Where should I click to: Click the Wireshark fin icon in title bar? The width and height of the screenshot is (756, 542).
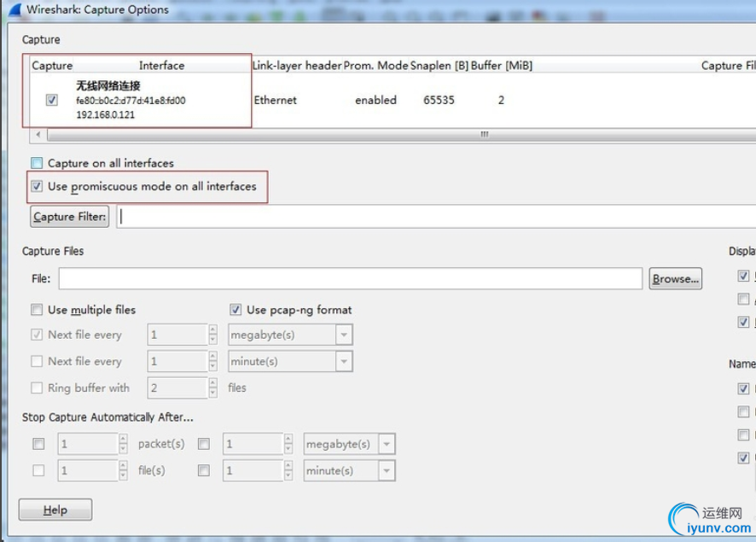click(x=15, y=9)
